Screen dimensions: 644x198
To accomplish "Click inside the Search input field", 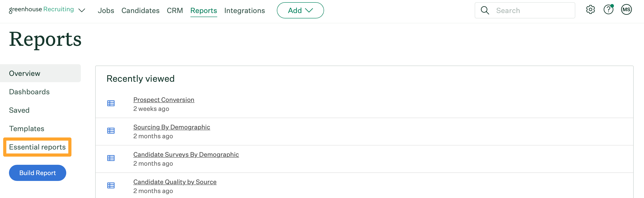I will 525,10.
